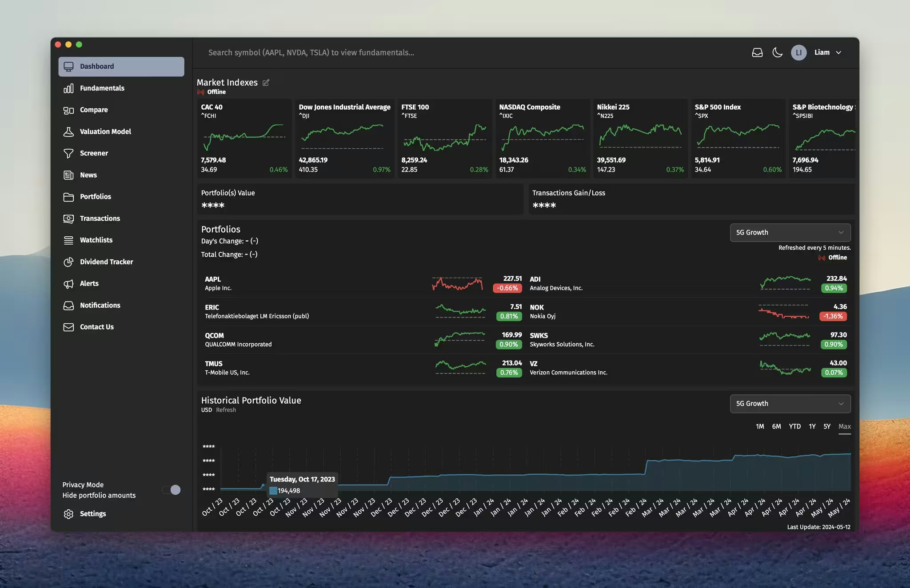Open the Dow Jones Industrial Average card

click(344, 138)
